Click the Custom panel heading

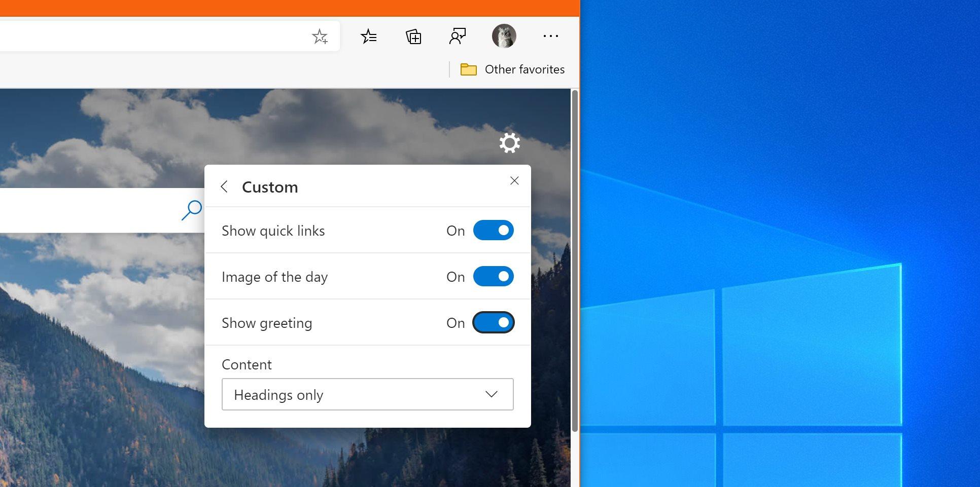pyautogui.click(x=270, y=187)
